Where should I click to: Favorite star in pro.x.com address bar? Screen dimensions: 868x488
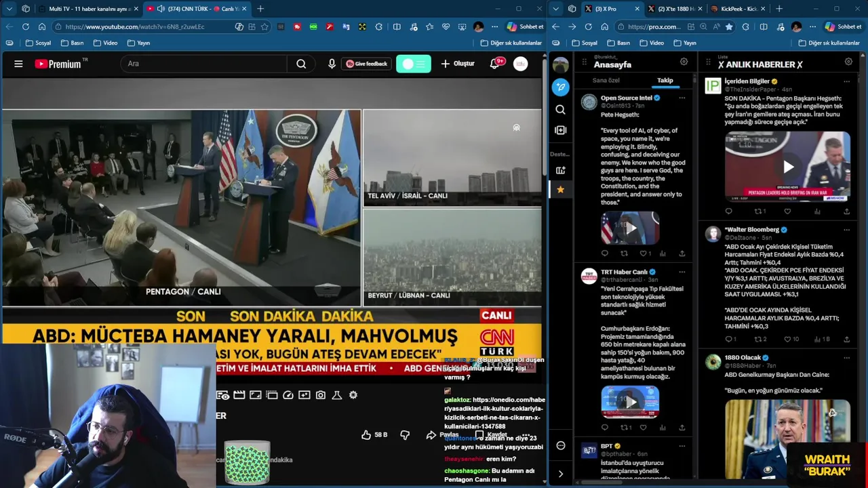click(x=729, y=26)
